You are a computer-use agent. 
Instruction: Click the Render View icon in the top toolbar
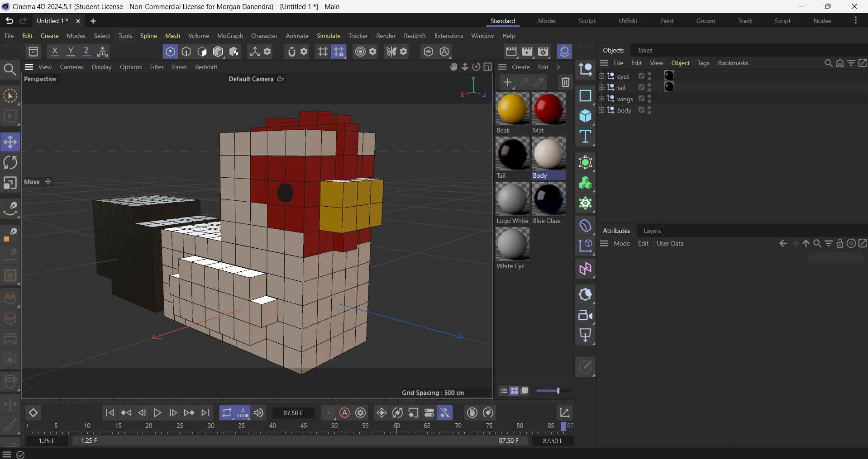(511, 52)
